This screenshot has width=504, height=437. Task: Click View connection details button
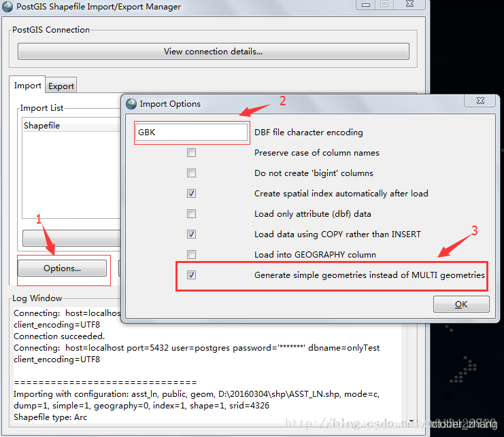tap(214, 52)
